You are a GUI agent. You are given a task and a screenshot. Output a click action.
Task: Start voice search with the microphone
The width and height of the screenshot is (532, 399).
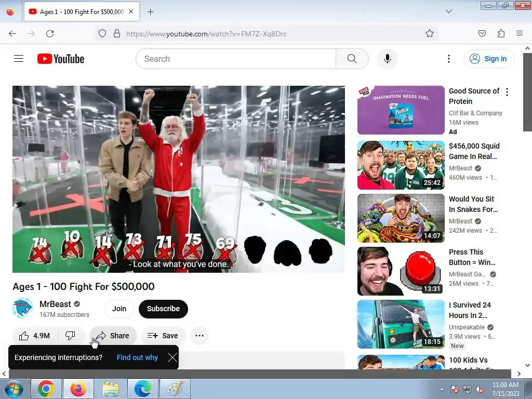(387, 59)
